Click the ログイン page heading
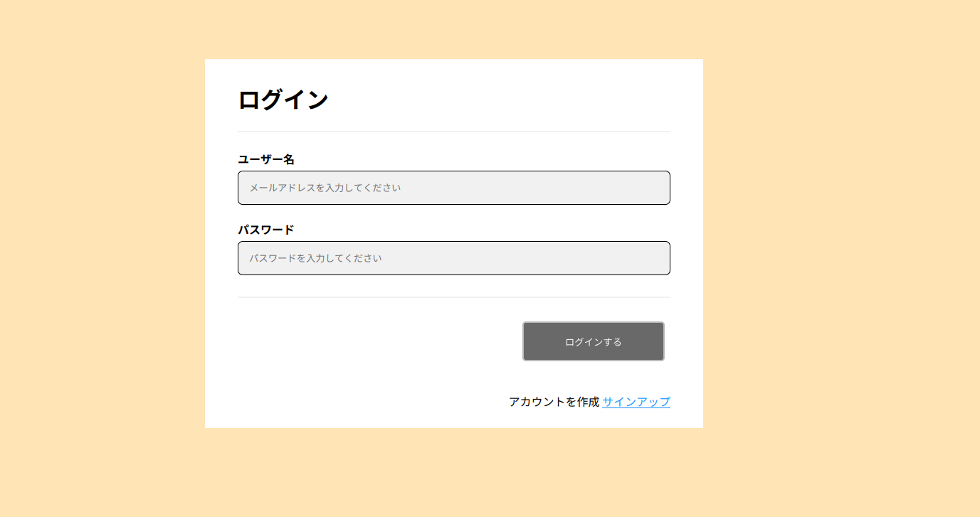The height and width of the screenshot is (517, 980). click(x=283, y=100)
